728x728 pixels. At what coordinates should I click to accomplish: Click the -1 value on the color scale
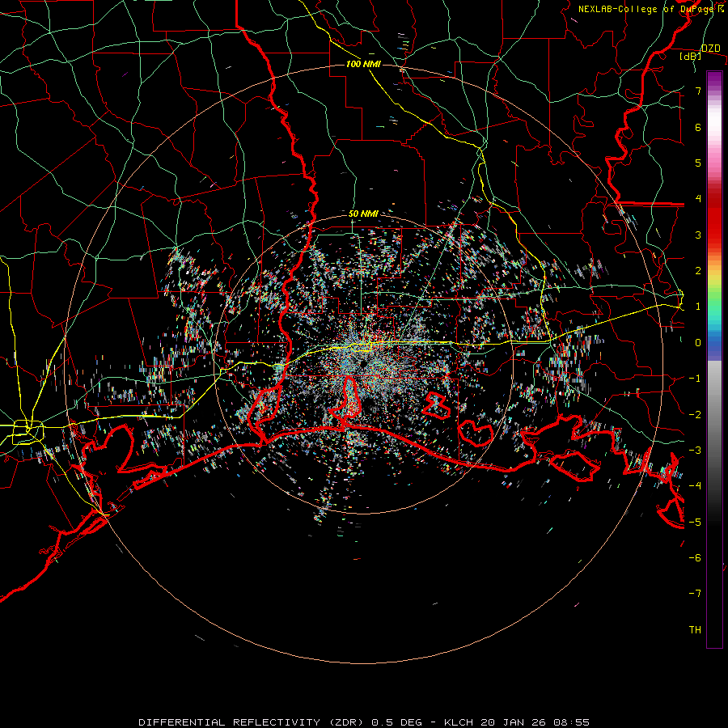coord(695,379)
